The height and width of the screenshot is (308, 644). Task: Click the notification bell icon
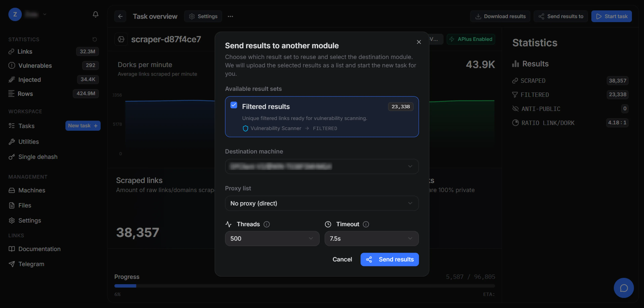click(x=95, y=14)
